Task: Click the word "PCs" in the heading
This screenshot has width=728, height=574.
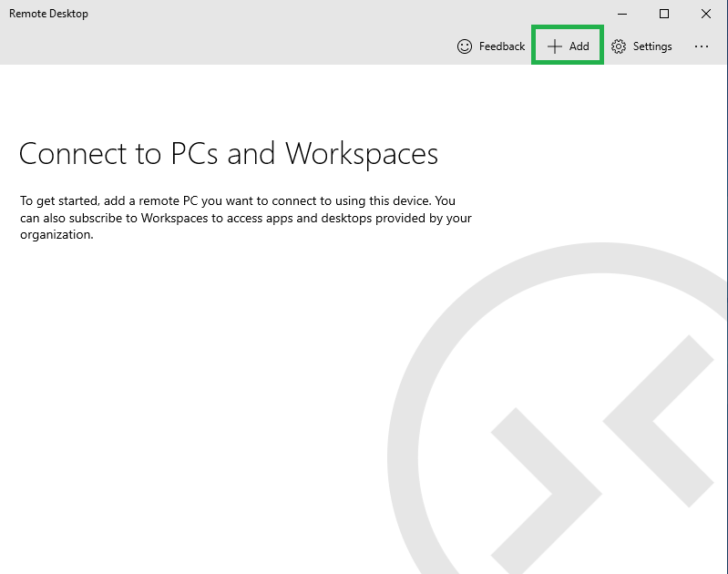Action: coord(194,153)
